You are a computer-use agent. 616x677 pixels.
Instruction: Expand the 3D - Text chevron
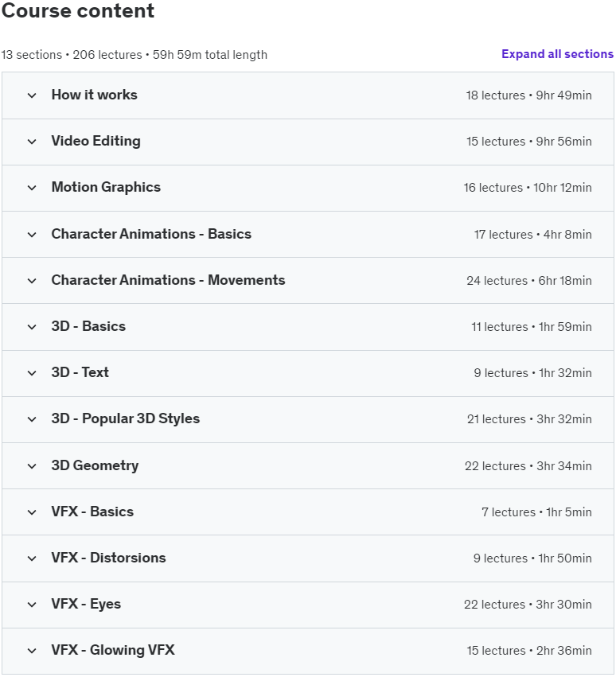tap(32, 373)
